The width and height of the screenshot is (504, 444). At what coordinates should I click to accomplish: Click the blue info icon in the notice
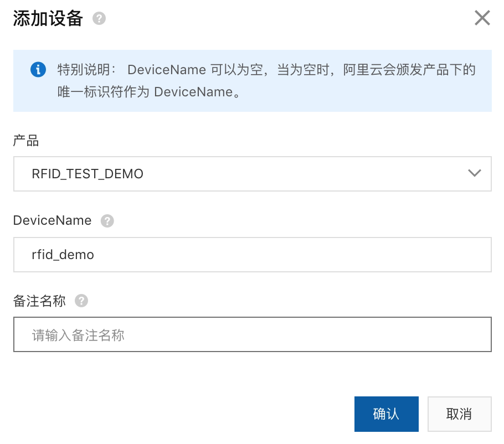click(38, 70)
